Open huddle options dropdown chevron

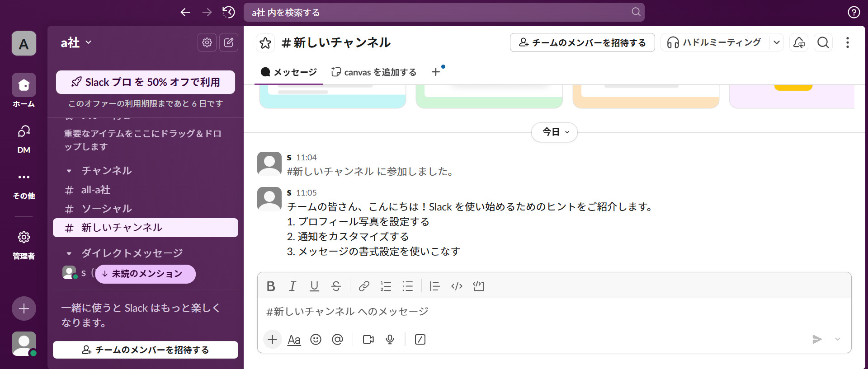coord(776,42)
